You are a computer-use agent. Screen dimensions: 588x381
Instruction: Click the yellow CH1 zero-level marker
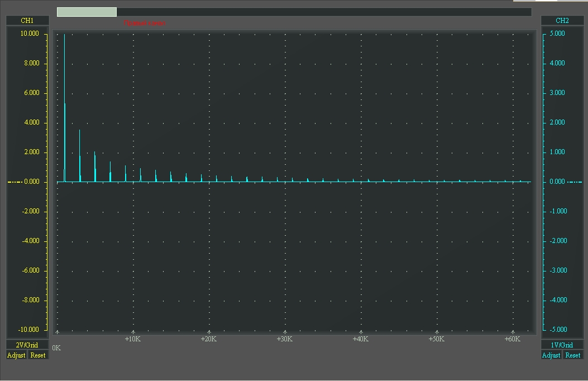pos(15,182)
